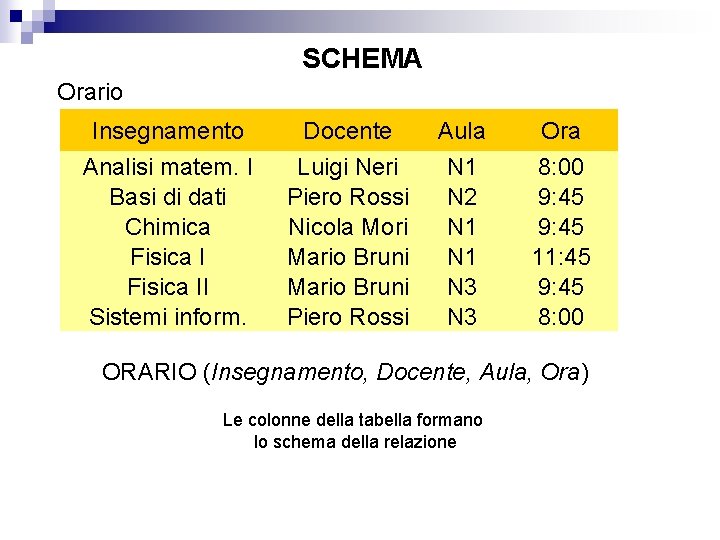Select the Fisica II cell

pyautogui.click(x=168, y=287)
